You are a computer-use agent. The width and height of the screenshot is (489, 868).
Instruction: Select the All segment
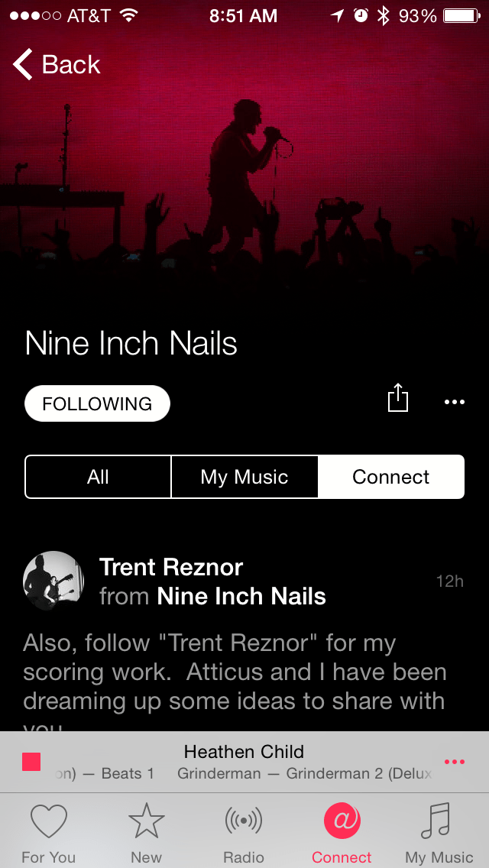(x=98, y=477)
